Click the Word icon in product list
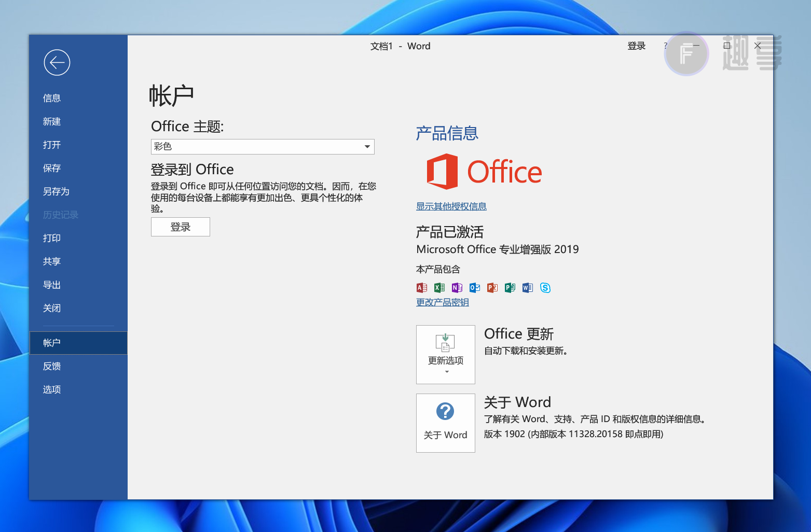 528,288
